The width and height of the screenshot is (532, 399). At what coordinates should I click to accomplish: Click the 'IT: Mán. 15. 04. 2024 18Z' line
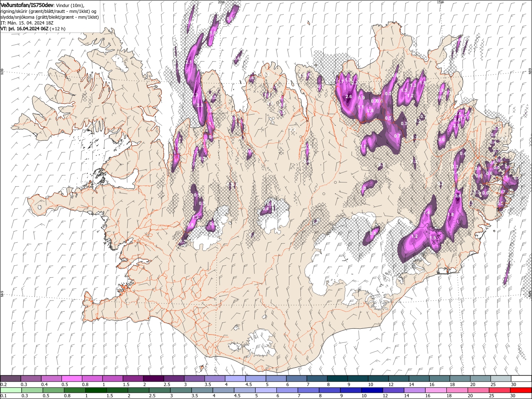click(x=27, y=23)
